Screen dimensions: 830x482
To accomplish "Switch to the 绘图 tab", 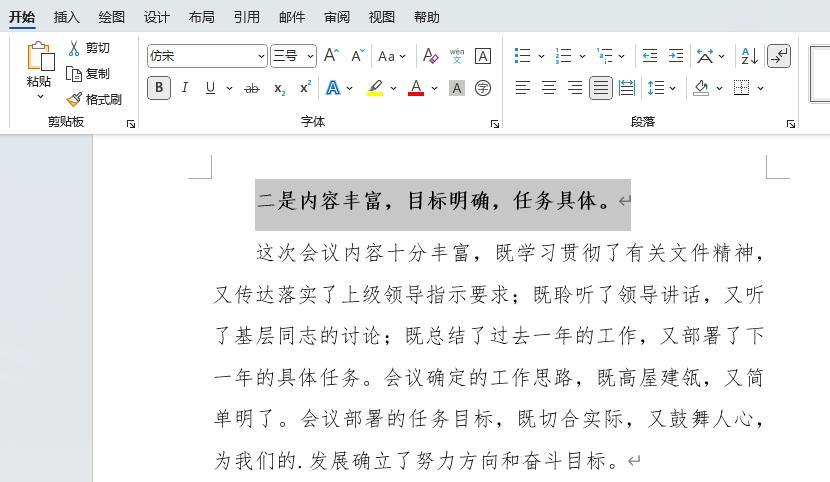I will coord(112,17).
